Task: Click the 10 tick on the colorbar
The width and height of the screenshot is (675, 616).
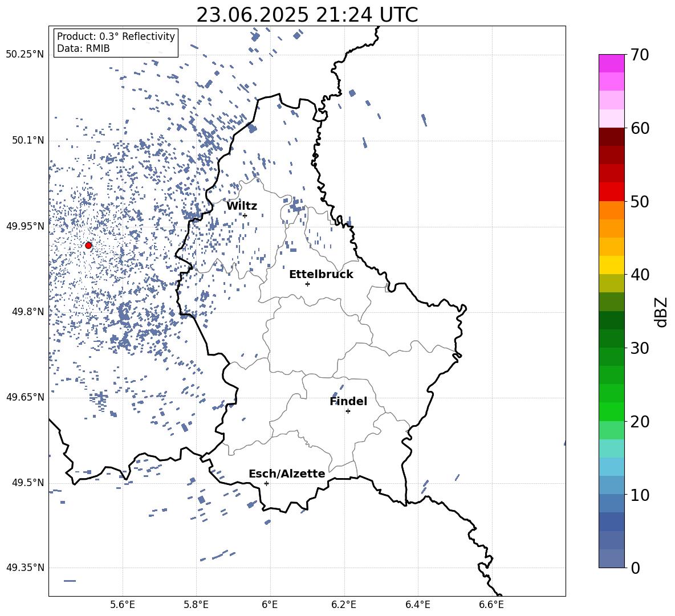Action: [640, 495]
